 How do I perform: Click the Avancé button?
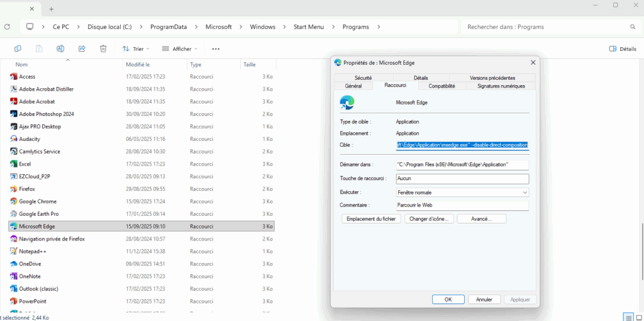(481, 219)
